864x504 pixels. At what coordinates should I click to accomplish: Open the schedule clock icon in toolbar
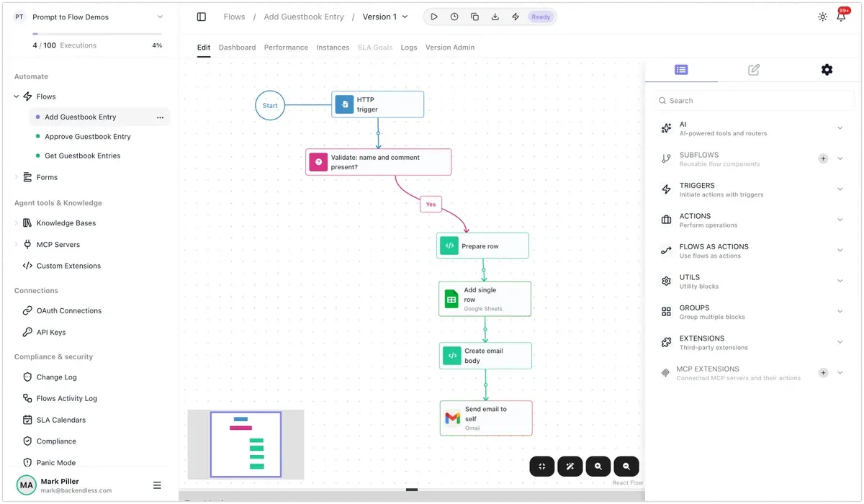tap(454, 17)
